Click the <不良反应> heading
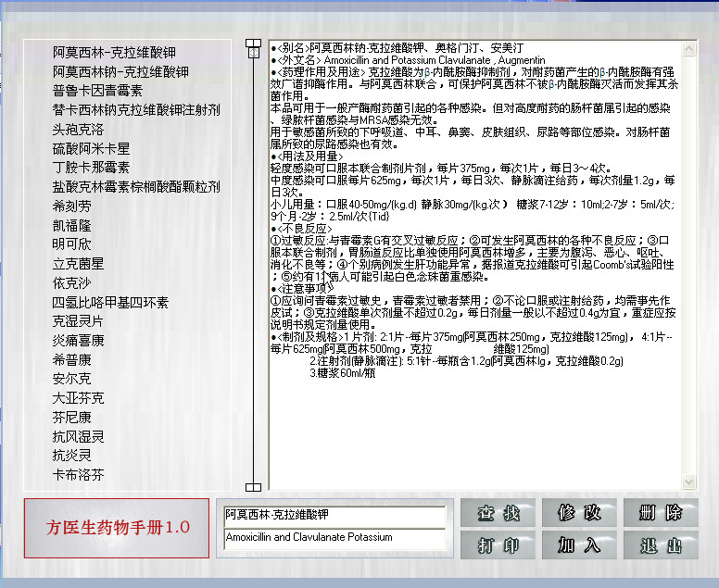This screenshot has height=588, width=719. [305, 228]
